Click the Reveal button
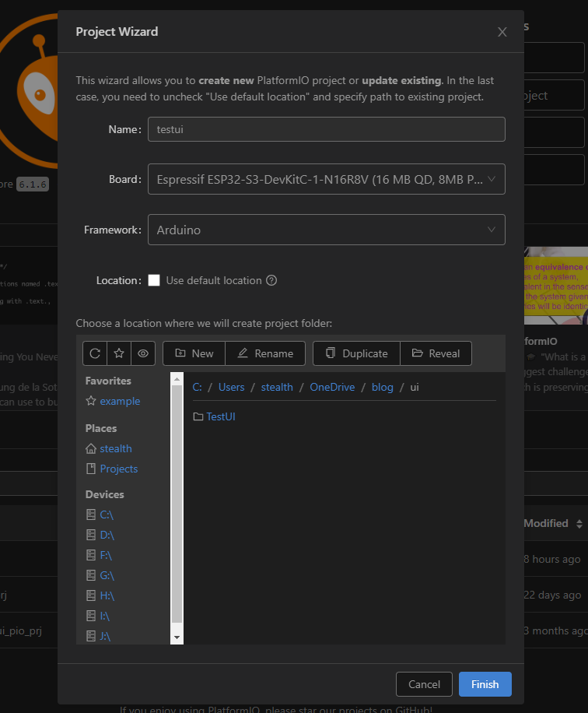Image resolution: width=588 pixels, height=713 pixels. click(x=436, y=353)
